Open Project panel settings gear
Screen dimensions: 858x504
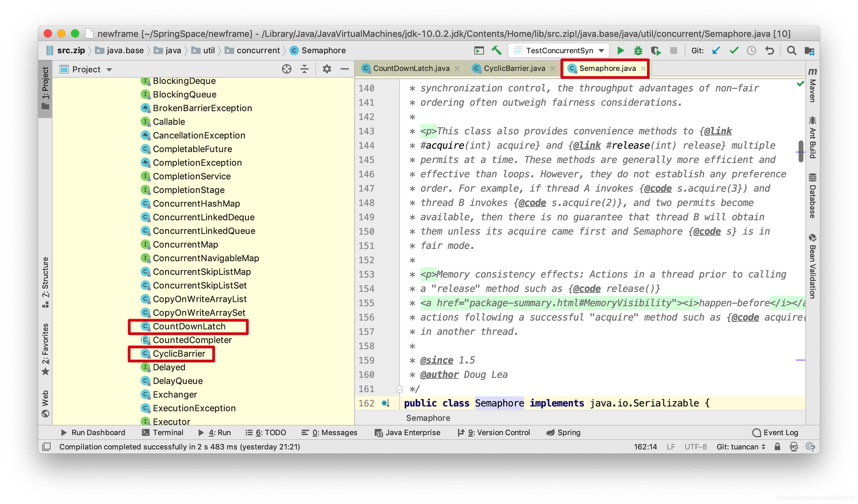coord(327,69)
